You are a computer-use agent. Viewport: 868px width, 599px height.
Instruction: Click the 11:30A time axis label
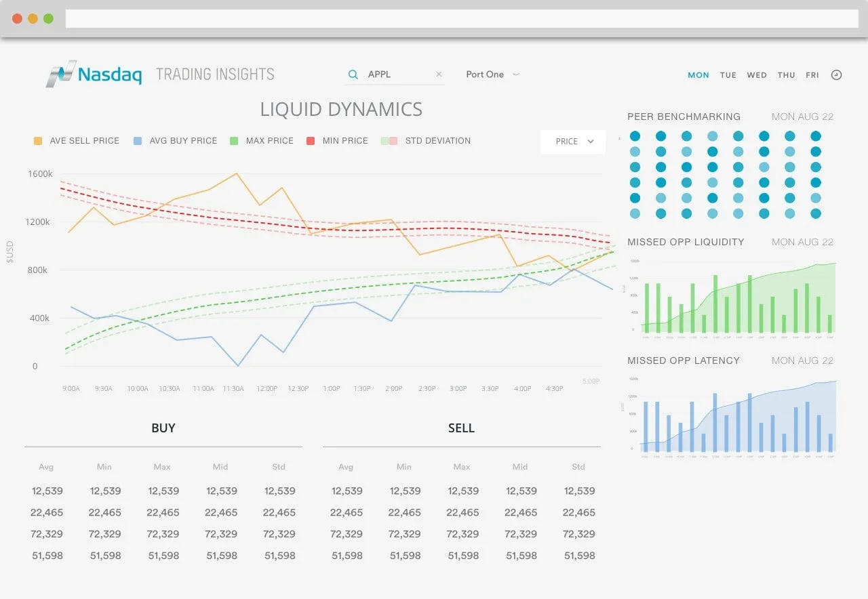(x=234, y=389)
